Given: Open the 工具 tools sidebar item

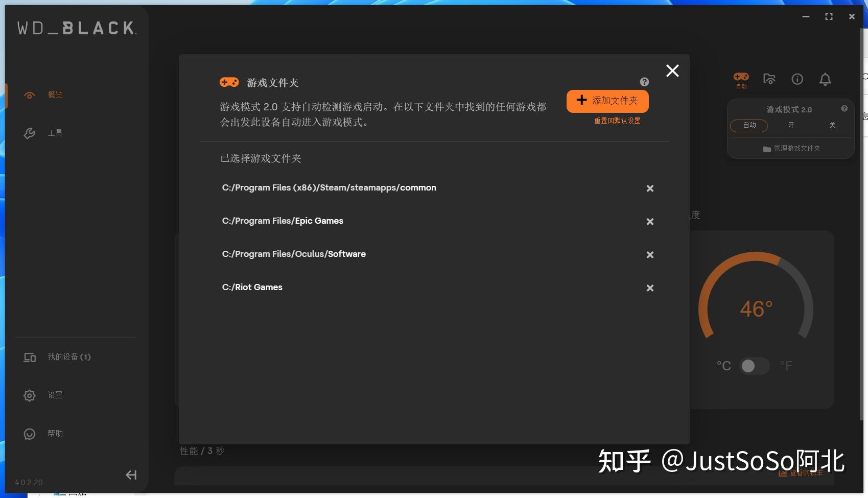Looking at the screenshot, I should tap(55, 133).
